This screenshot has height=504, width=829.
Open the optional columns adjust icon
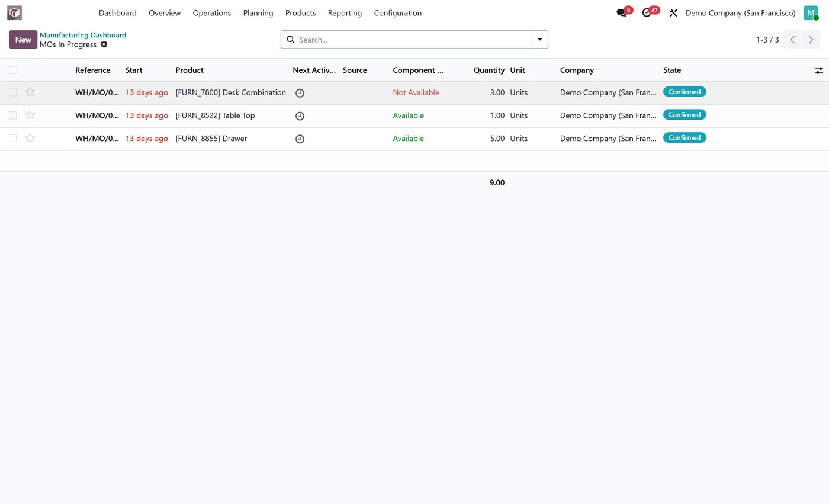pyautogui.click(x=819, y=70)
